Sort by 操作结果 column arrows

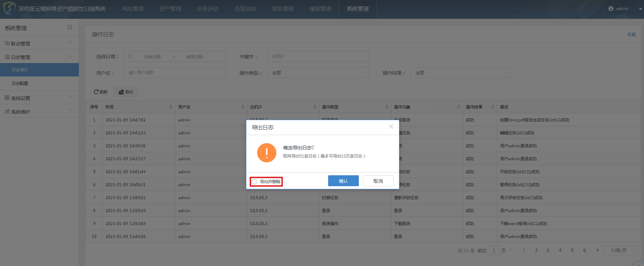point(493,107)
